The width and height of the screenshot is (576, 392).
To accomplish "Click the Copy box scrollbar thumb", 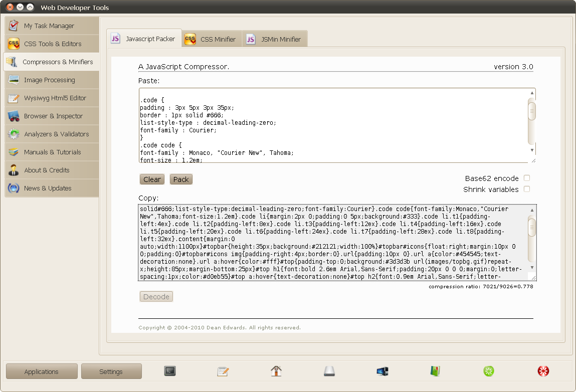I will click(531, 228).
